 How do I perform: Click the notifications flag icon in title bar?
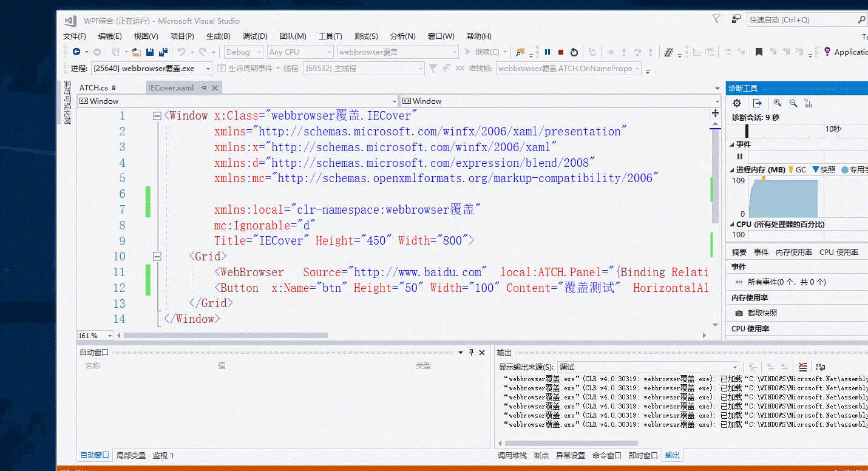tap(717, 19)
